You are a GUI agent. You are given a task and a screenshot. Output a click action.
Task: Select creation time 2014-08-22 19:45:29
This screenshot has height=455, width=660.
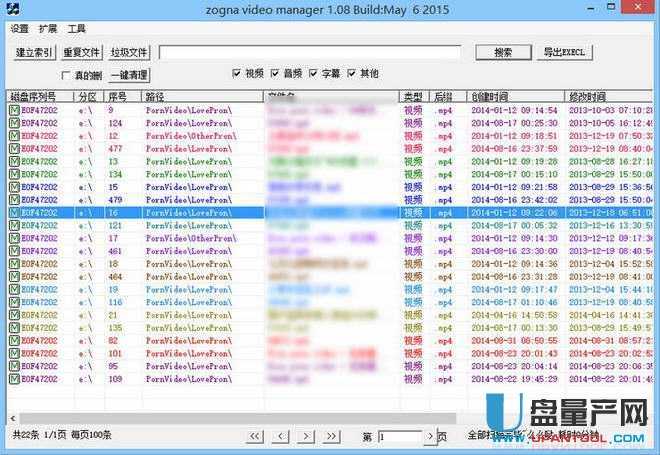click(x=514, y=379)
